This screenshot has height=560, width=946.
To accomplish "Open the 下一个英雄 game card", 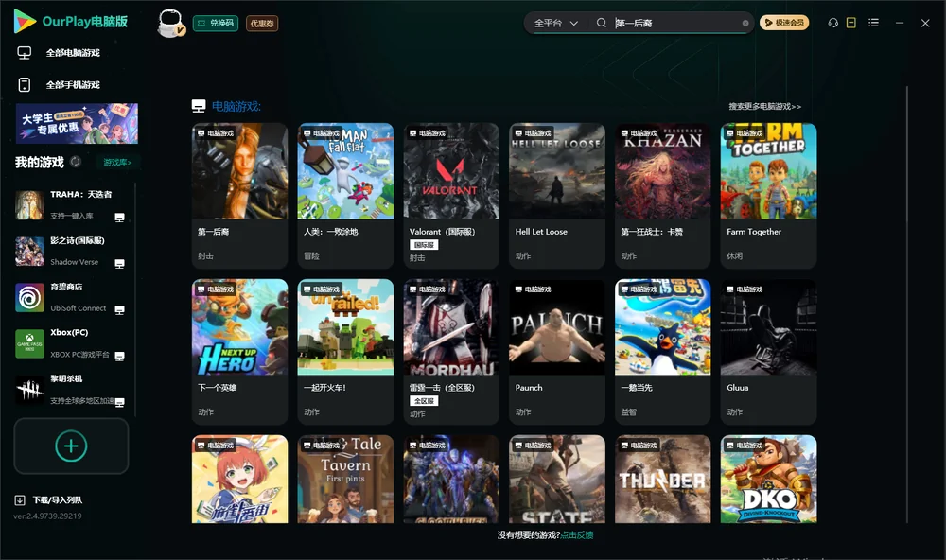I will [x=239, y=352].
